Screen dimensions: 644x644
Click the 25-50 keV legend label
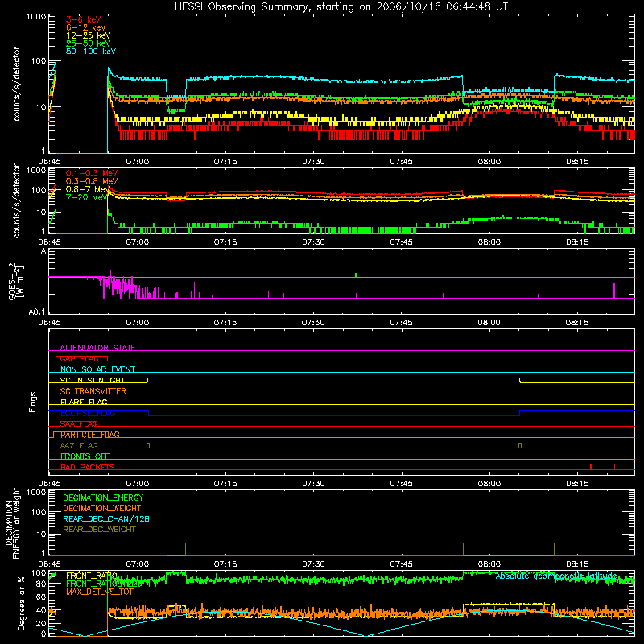click(x=88, y=43)
